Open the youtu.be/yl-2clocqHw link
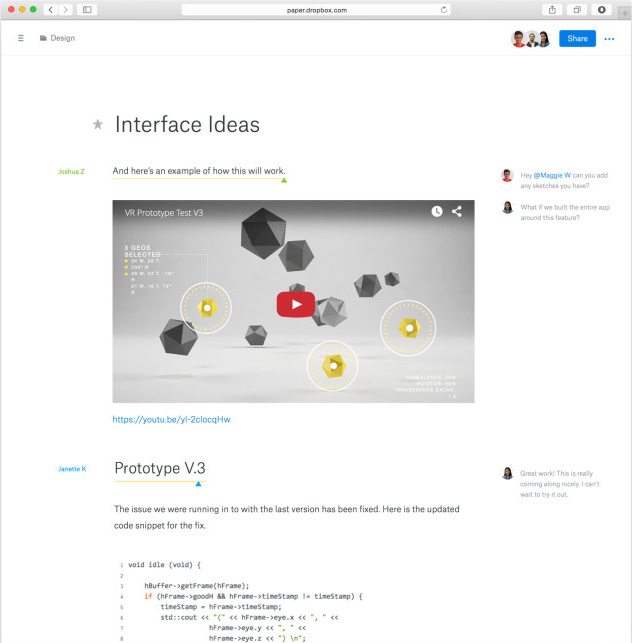Screen dimensions: 632x643 coord(171,420)
